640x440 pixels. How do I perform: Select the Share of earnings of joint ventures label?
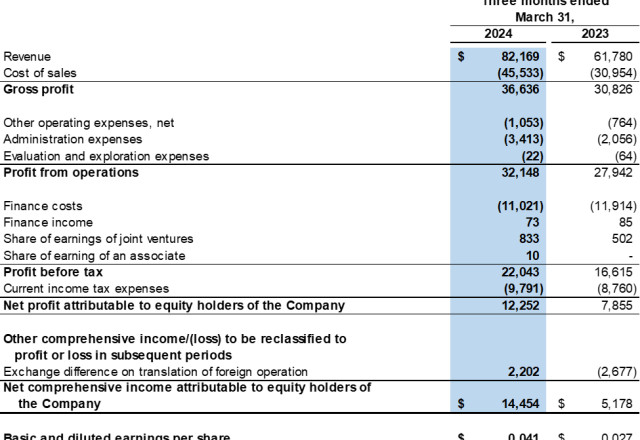[x=98, y=238]
